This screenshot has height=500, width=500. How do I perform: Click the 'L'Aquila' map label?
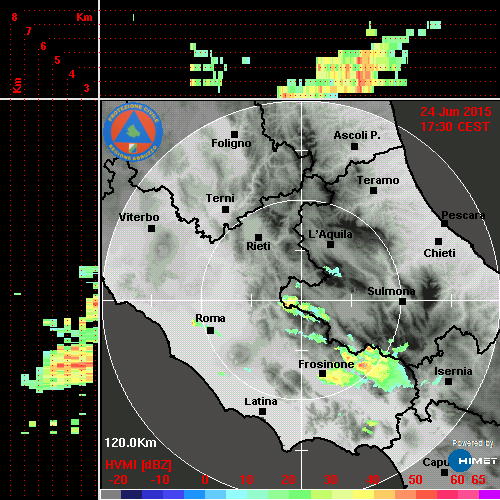coord(330,234)
